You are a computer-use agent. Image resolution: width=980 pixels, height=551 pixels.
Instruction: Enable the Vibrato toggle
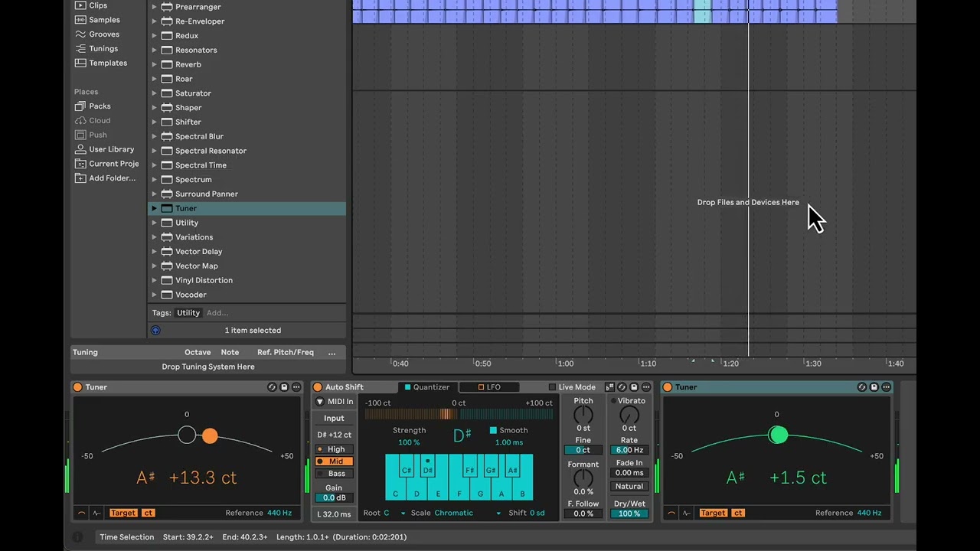click(x=613, y=401)
